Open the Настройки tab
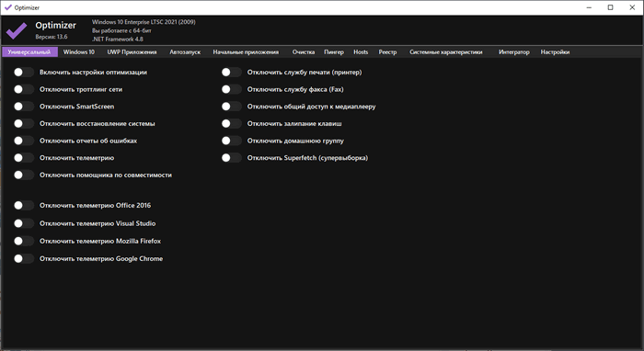 [555, 52]
